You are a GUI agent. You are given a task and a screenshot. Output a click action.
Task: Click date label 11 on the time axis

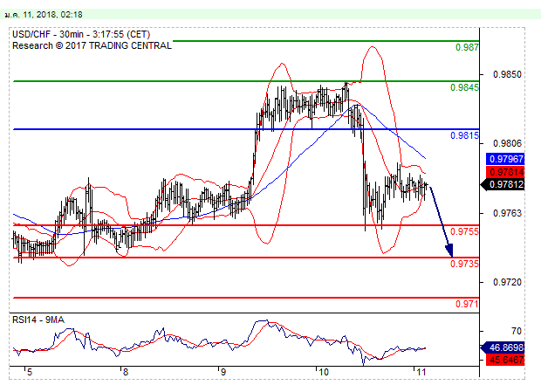click(421, 372)
